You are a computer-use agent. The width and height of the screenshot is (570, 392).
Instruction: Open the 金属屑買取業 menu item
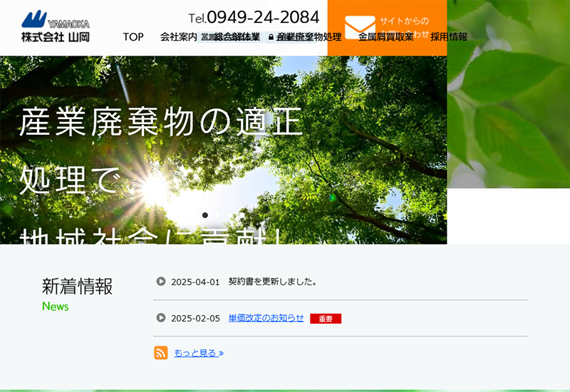point(386,37)
